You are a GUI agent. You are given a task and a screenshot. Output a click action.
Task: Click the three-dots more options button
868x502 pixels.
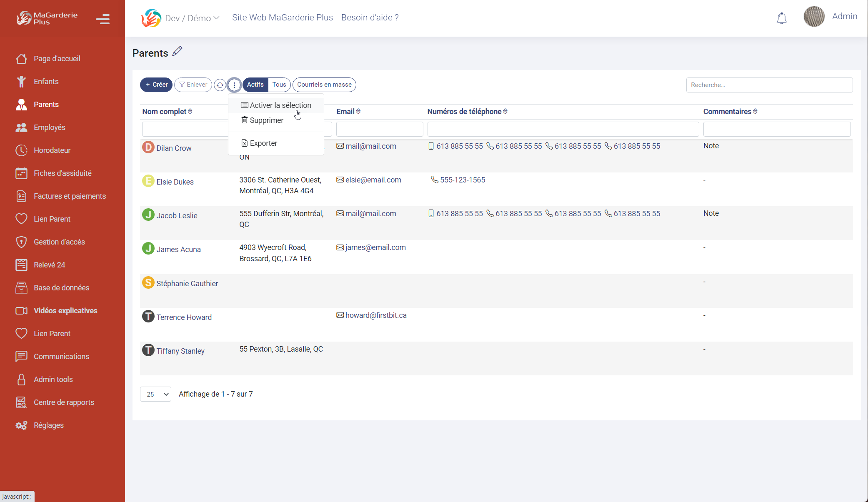point(234,85)
